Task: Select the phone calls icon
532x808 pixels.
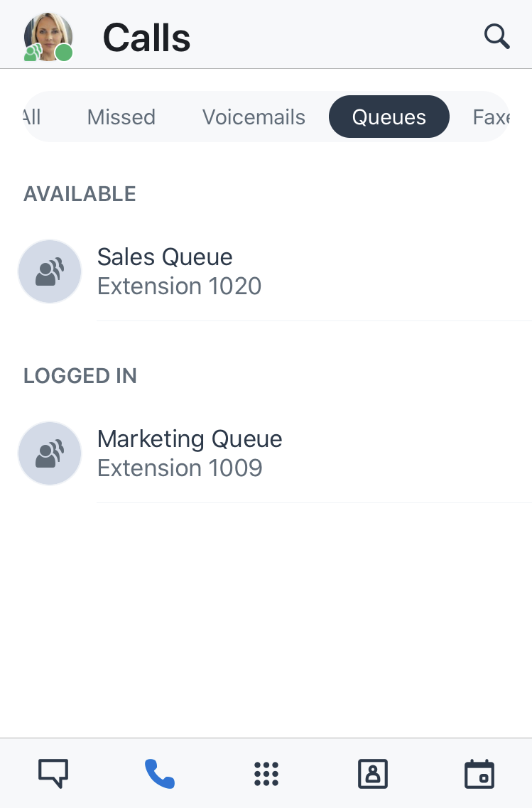Action: tap(160, 773)
